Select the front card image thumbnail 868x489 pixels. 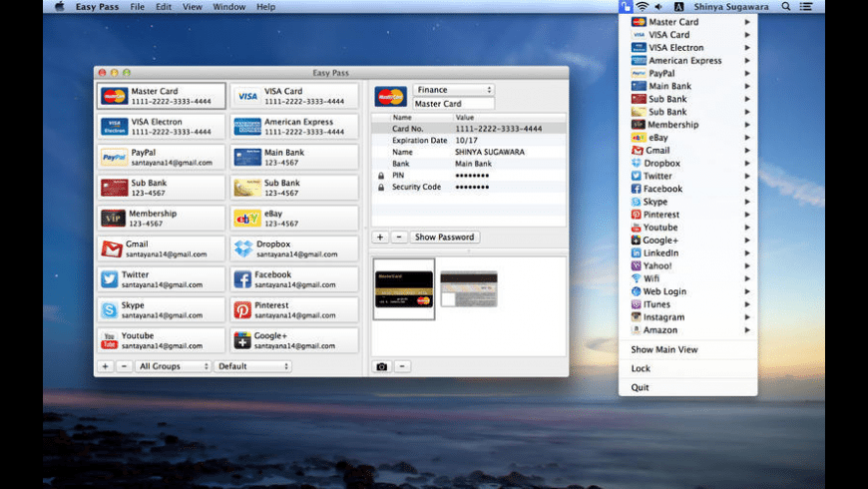coord(403,289)
